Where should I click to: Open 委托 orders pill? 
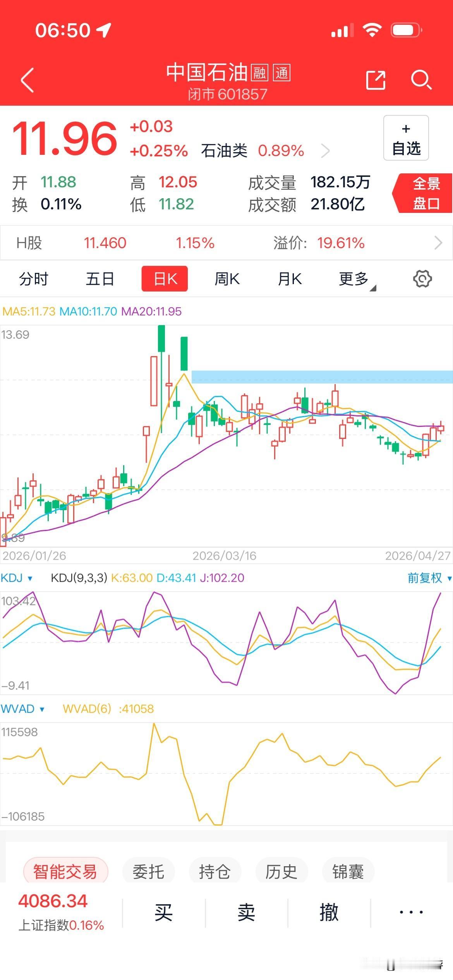pyautogui.click(x=148, y=872)
